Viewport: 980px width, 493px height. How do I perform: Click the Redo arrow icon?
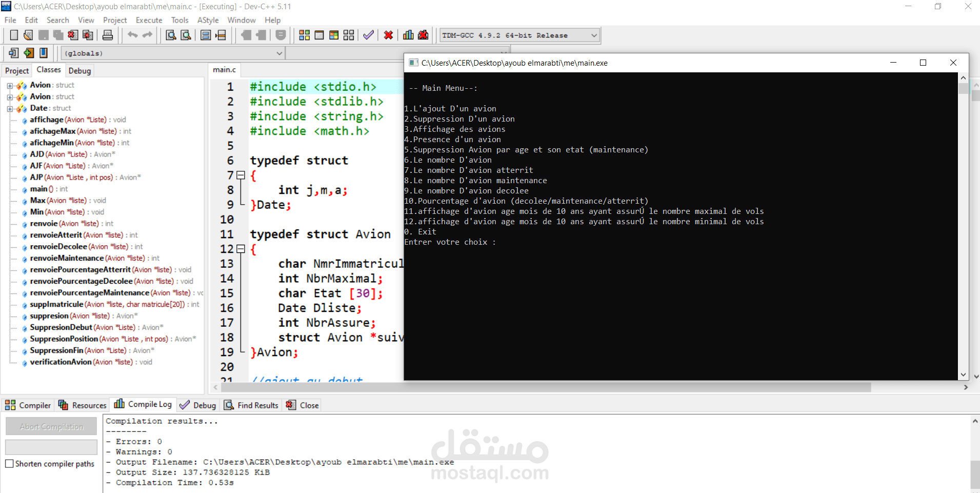pyautogui.click(x=148, y=35)
